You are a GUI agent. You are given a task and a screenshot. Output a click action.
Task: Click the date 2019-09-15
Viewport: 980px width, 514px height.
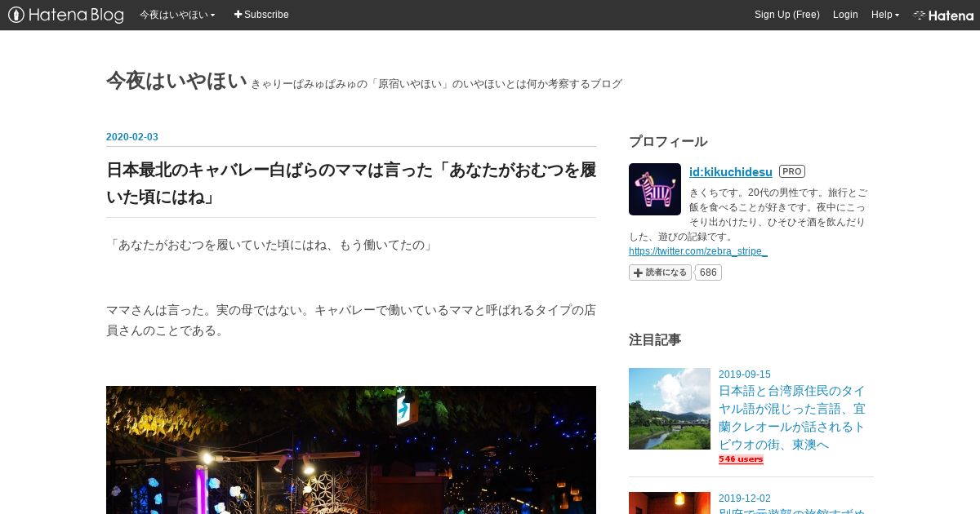pos(745,374)
